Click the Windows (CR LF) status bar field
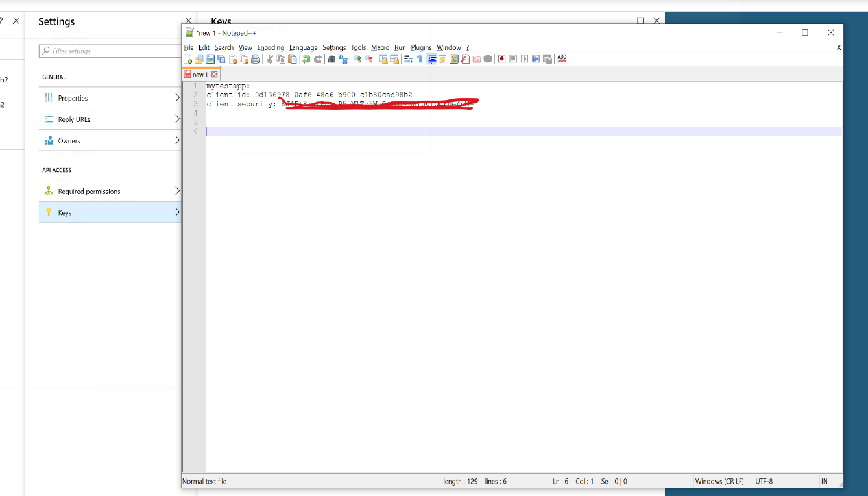This screenshot has height=496, width=868. (x=717, y=482)
